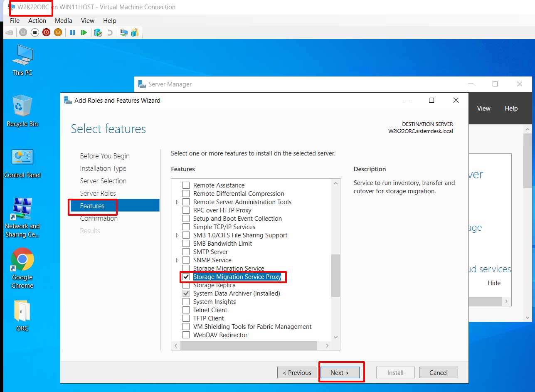Viewport: 535px width, 392px height.
Task: Create a VM checkpoint from the toolbar
Action: (98, 32)
